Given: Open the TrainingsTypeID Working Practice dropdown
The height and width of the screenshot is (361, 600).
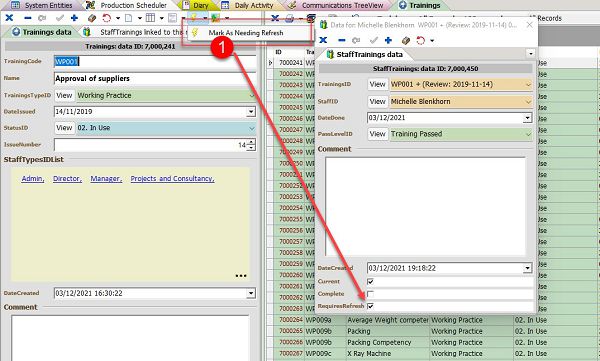Looking at the screenshot, I should pos(252,95).
